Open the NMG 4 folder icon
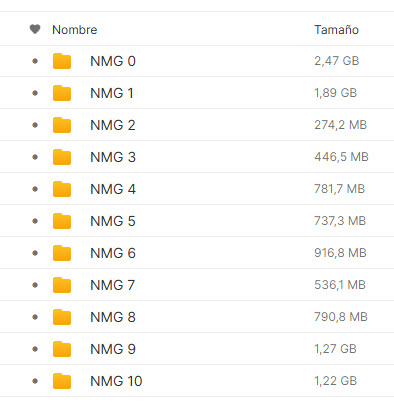The image size is (394, 417). [x=62, y=189]
